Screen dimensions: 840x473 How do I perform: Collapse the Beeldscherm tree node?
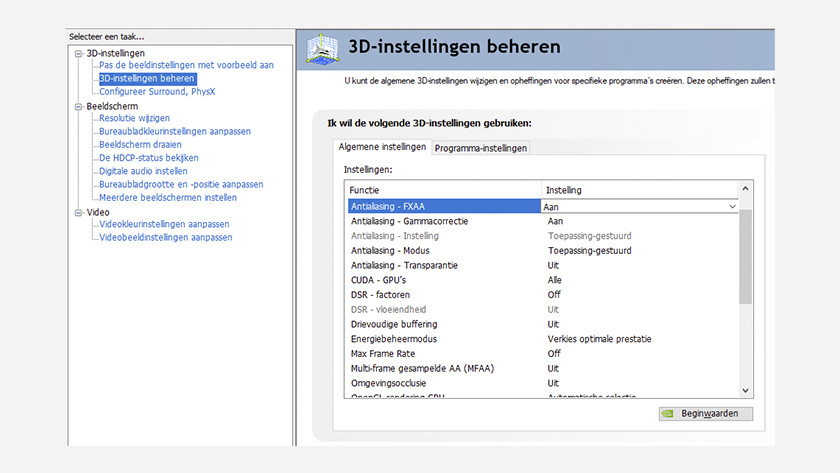pos(78,106)
